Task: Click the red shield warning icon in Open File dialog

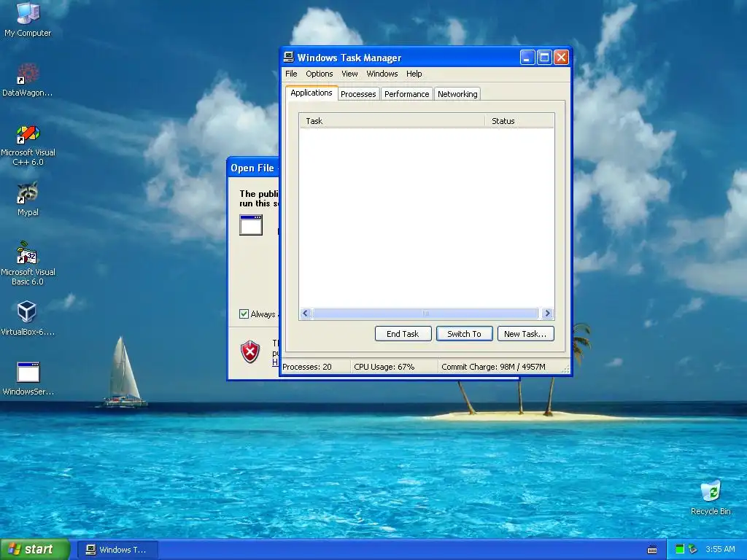Action: pyautogui.click(x=250, y=352)
